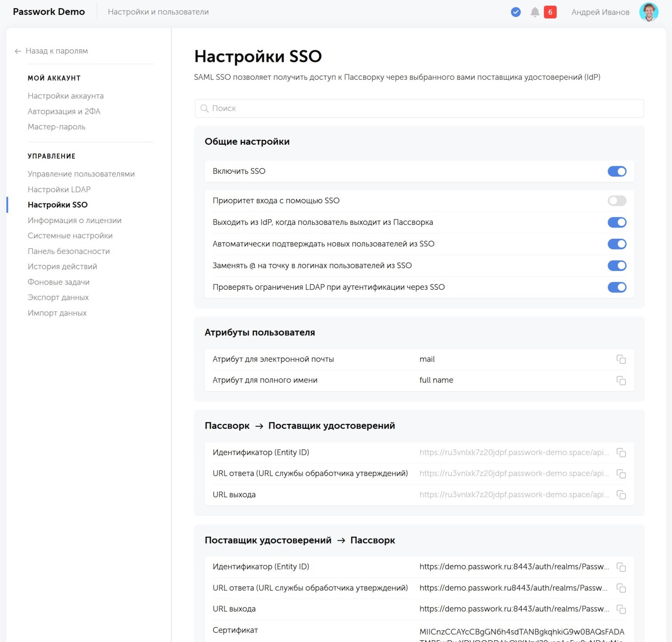Disable the Включить SSO toggle
Viewport: 672px width, 642px height.
617,171
